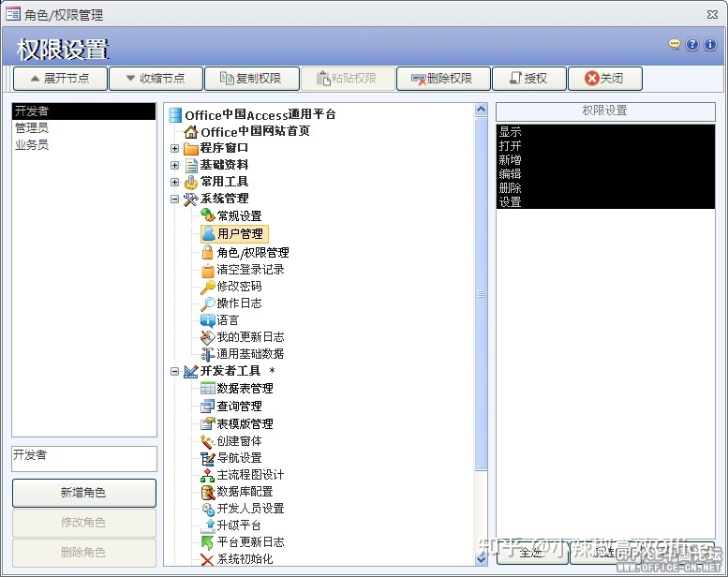Select 升级平台 tree item
This screenshot has height=577, width=728.
point(239,525)
